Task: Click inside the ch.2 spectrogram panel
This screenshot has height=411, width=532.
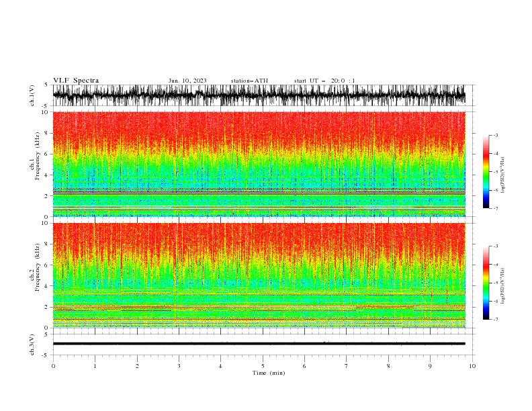Action: (259, 275)
